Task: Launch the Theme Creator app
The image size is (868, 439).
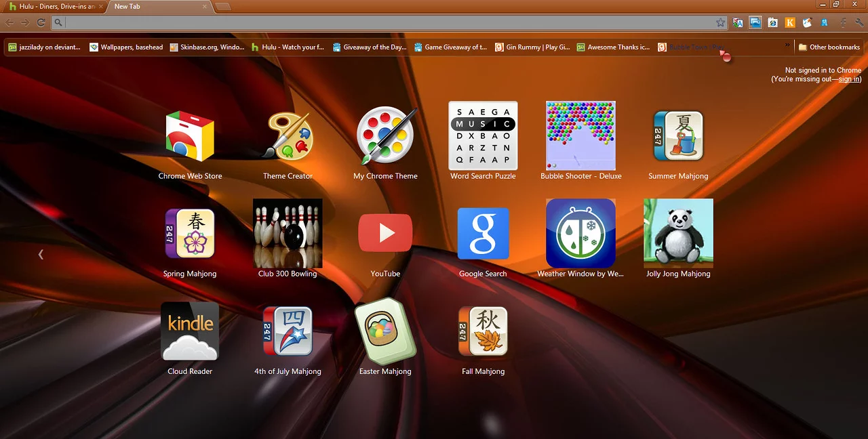Action: [x=288, y=138]
